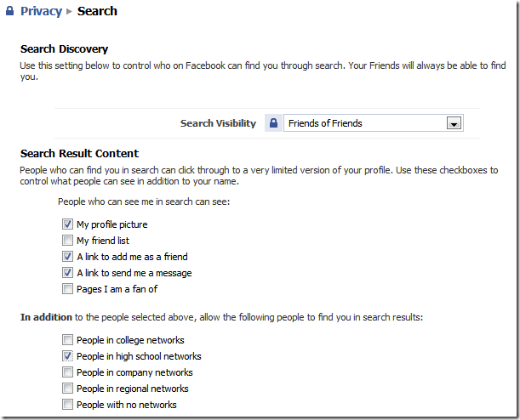Uncheck the My profile picture checkbox
The width and height of the screenshot is (520, 420).
coord(67,224)
